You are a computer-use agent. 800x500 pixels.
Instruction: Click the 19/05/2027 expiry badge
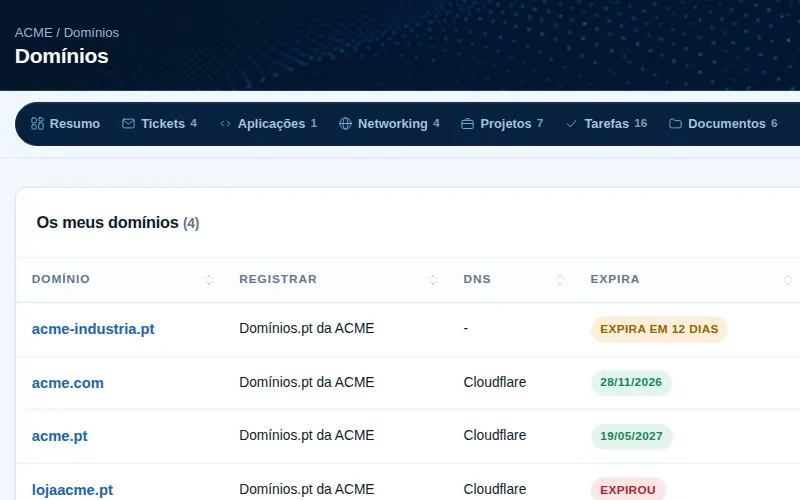[631, 436]
